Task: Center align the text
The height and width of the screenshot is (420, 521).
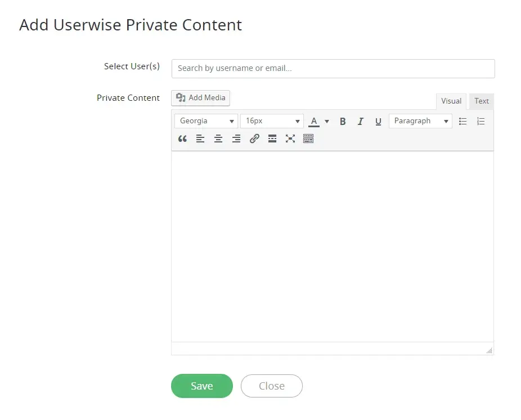Action: tap(218, 138)
